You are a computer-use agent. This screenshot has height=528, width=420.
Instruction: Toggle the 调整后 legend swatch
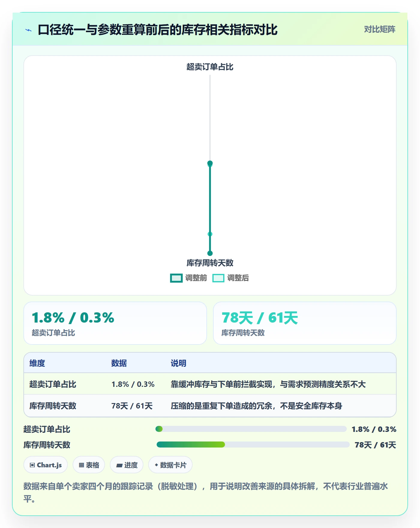click(218, 278)
